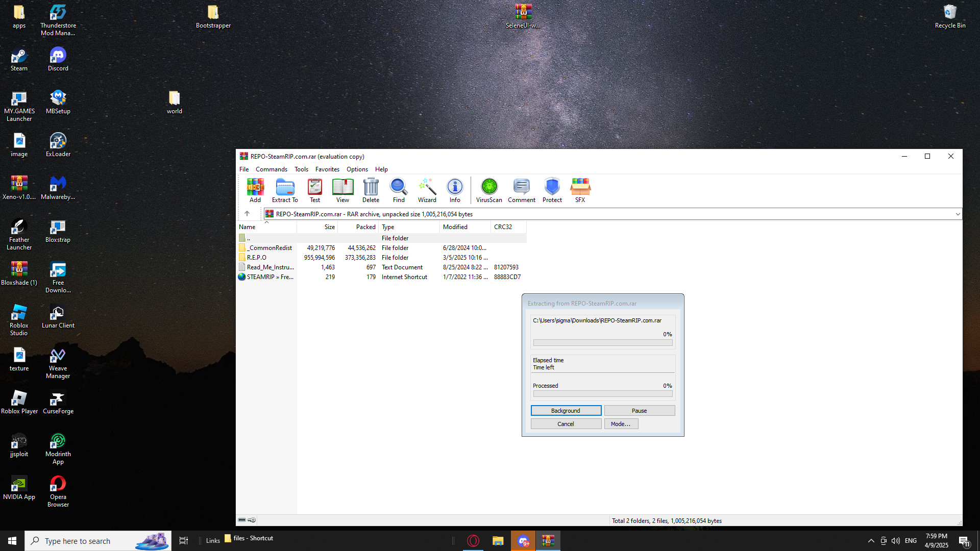The width and height of the screenshot is (980, 551).
Task: Open the Commands menu
Action: 271,169
